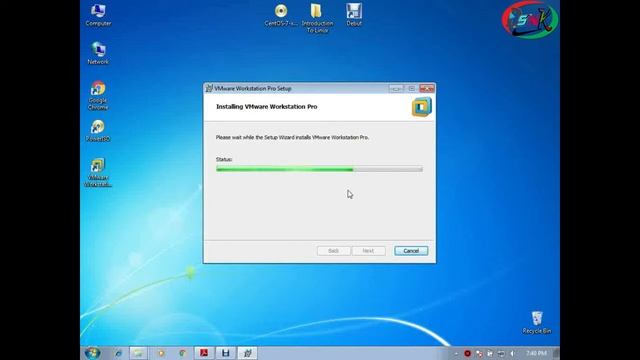Close the VMware setup window
Screen dimensions: 640x360
click(x=427, y=89)
